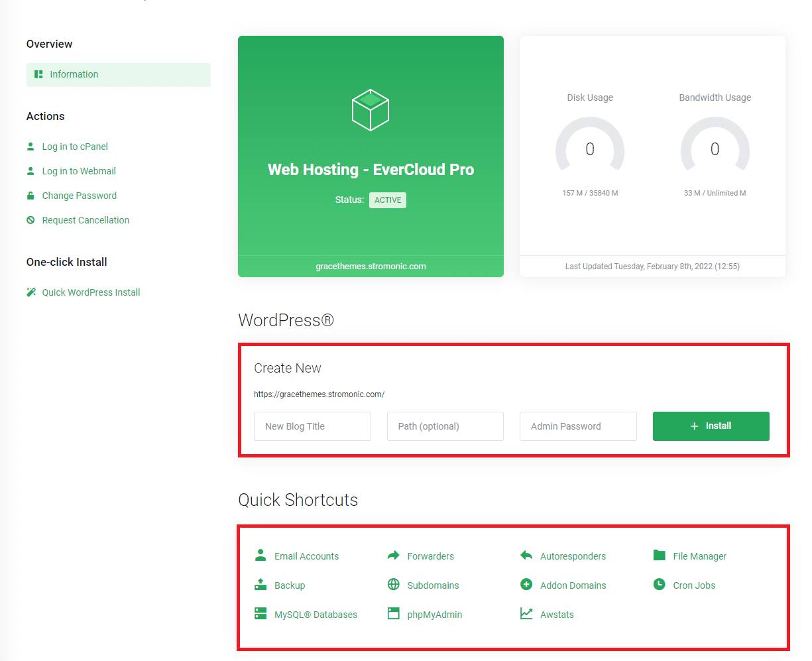Click the Web Hosting - EverCloud Pro title
This screenshot has height=661, width=812.
[x=371, y=170]
